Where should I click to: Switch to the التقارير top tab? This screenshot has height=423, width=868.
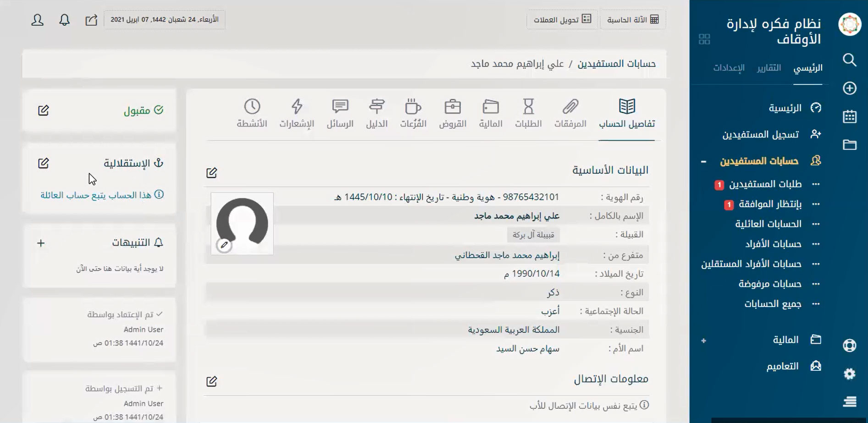click(x=768, y=68)
